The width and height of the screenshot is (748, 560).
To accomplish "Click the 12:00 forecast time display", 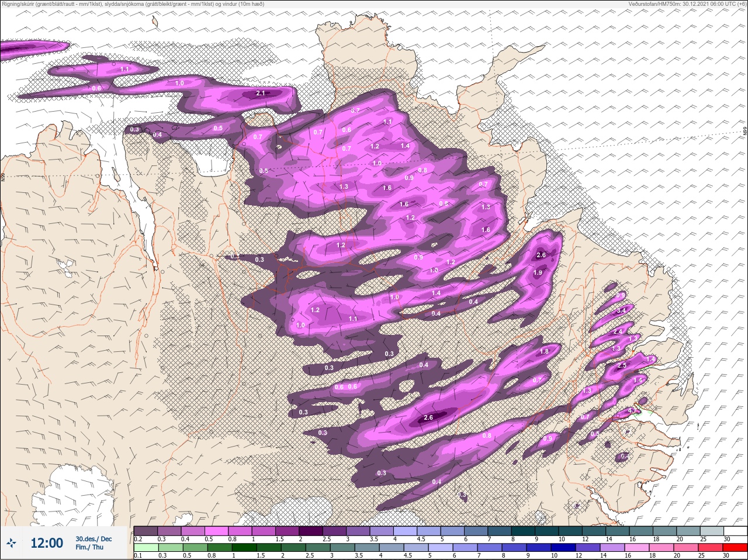I will click(x=47, y=543).
